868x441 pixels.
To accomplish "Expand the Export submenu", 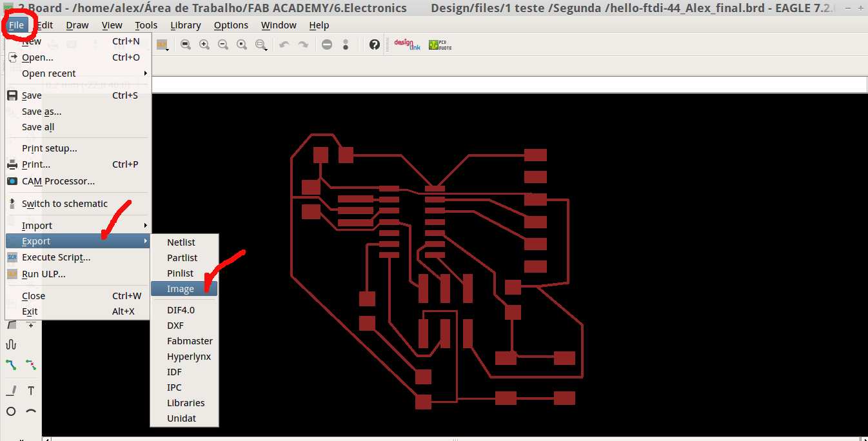I will coord(77,241).
